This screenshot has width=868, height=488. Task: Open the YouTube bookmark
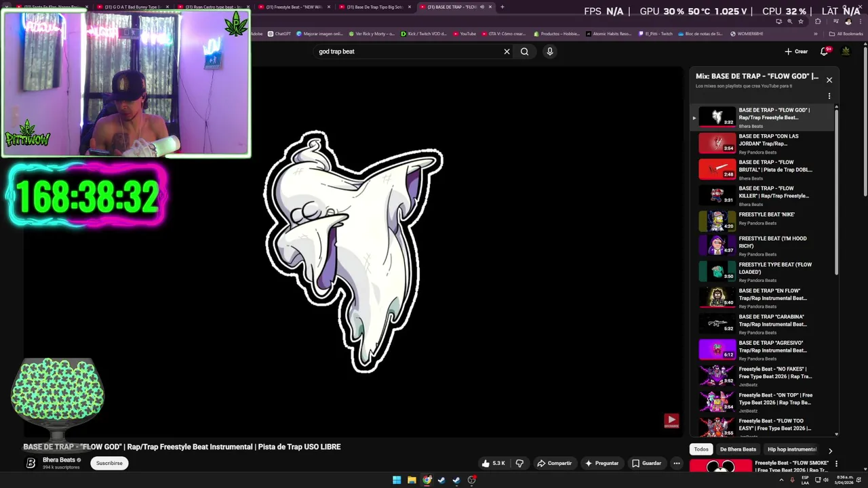(x=465, y=34)
